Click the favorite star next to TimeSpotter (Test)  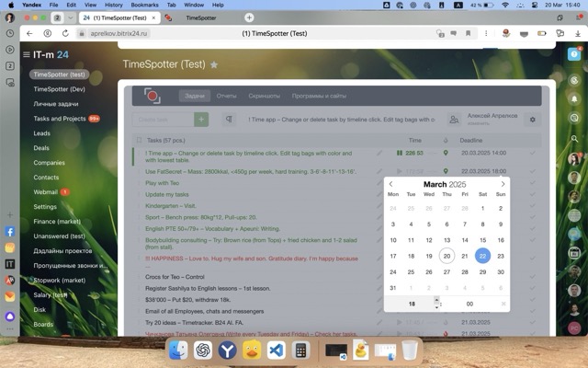[214, 65]
